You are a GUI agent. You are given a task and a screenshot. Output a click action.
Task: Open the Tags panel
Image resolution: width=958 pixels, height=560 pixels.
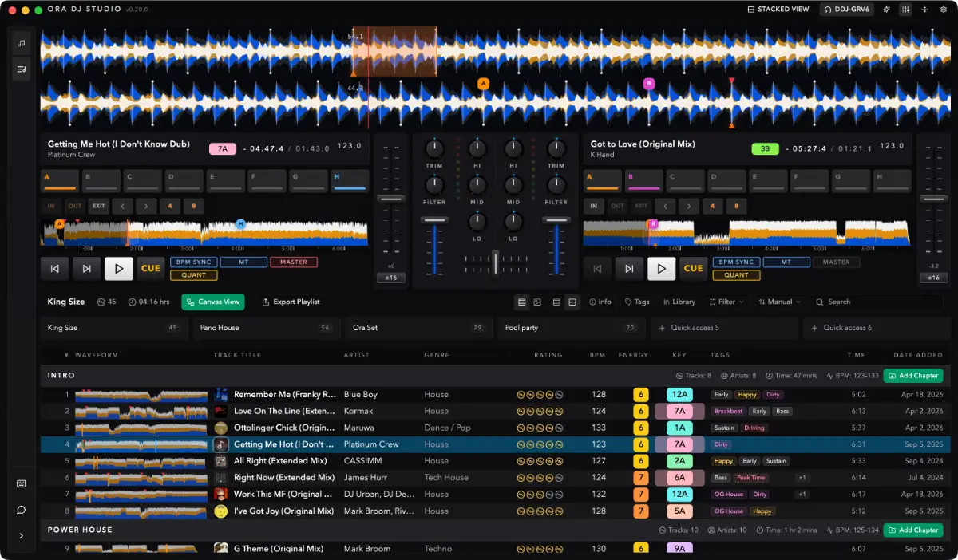637,302
